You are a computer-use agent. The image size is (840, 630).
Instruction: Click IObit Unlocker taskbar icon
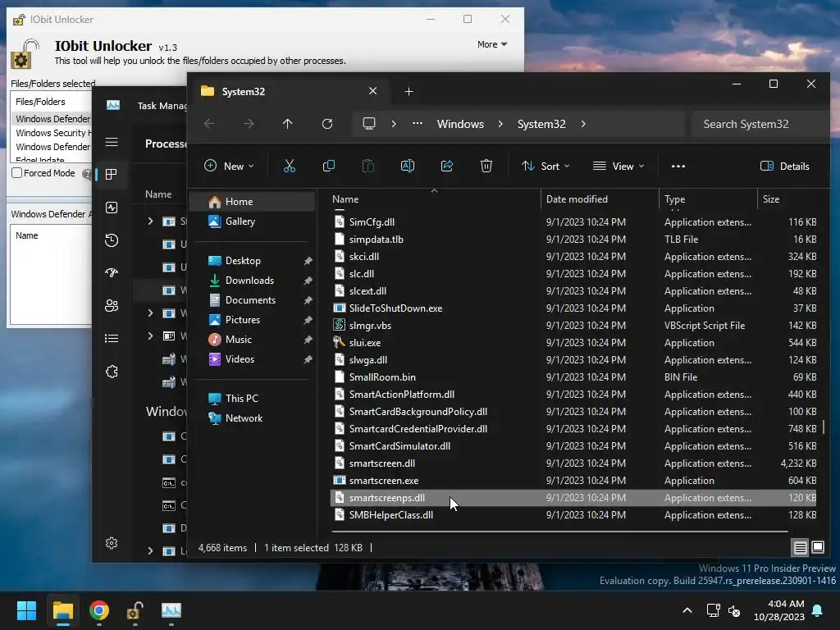pyautogui.click(x=135, y=610)
